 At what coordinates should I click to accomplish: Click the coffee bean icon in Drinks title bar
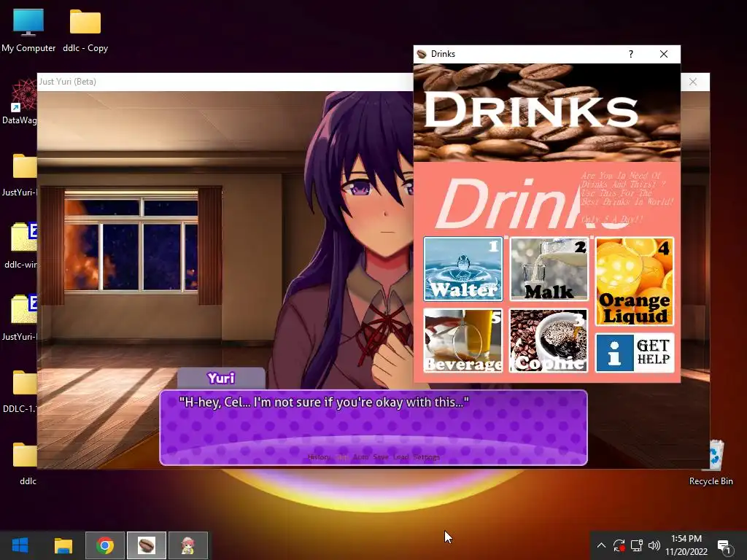pos(422,54)
